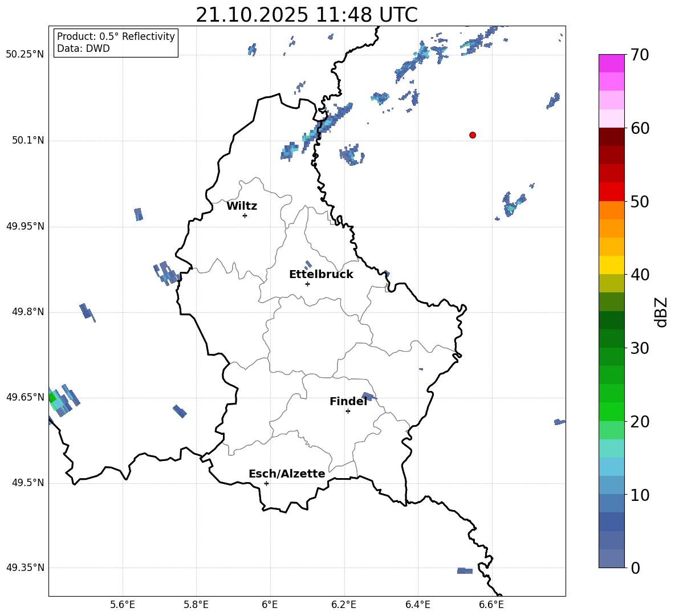This screenshot has width=675, height=616.
Task: Click the bright green 20 dBZ colorbar segment
Action: 611,411
